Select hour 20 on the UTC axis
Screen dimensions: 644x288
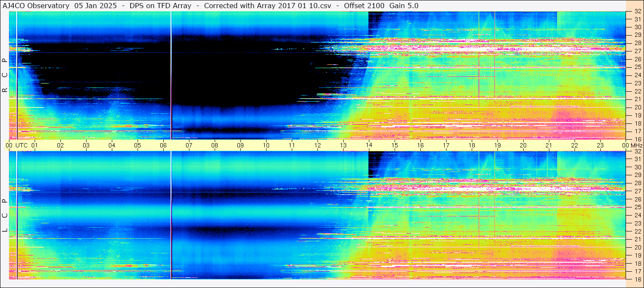click(523, 145)
